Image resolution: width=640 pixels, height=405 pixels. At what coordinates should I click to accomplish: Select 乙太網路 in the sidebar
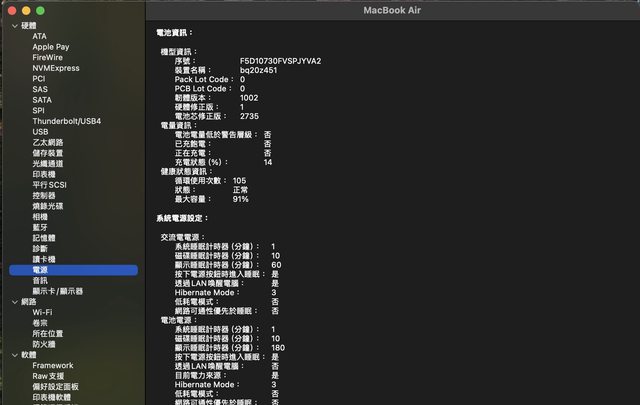tap(48, 142)
